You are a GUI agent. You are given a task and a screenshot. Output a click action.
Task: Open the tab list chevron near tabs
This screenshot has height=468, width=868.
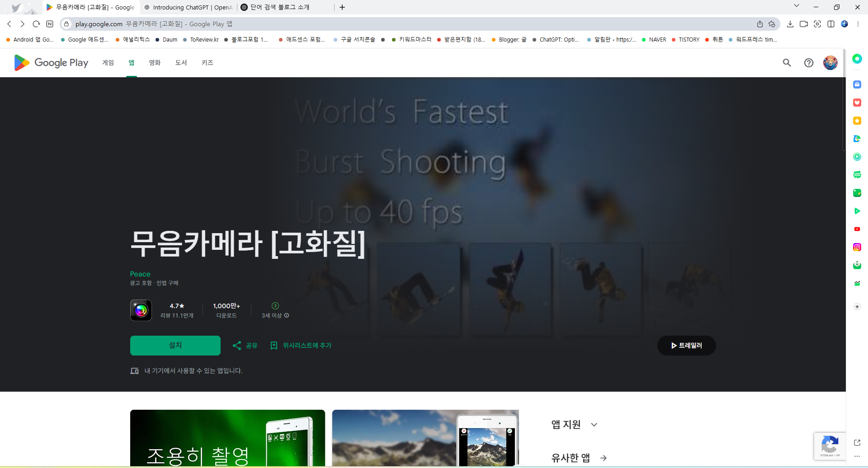[797, 6]
